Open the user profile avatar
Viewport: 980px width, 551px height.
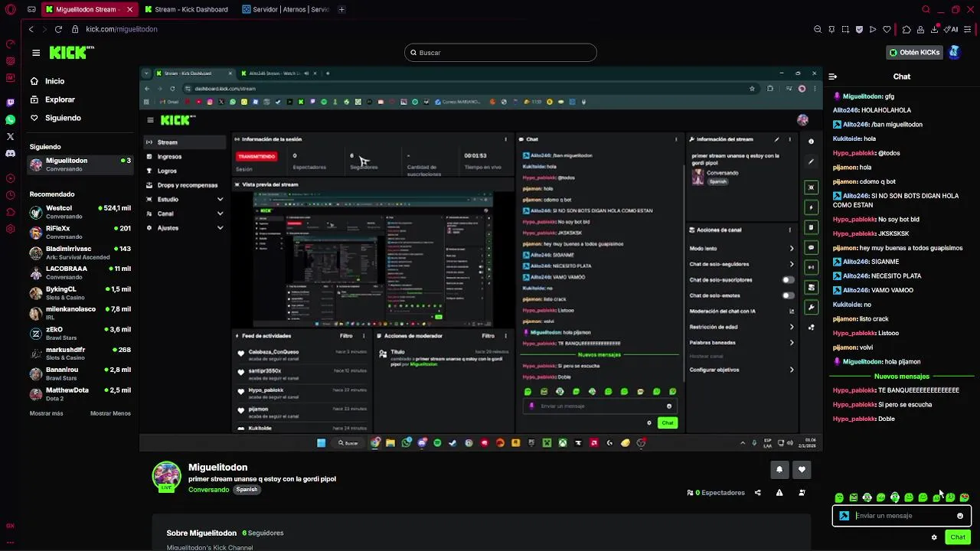(x=954, y=52)
